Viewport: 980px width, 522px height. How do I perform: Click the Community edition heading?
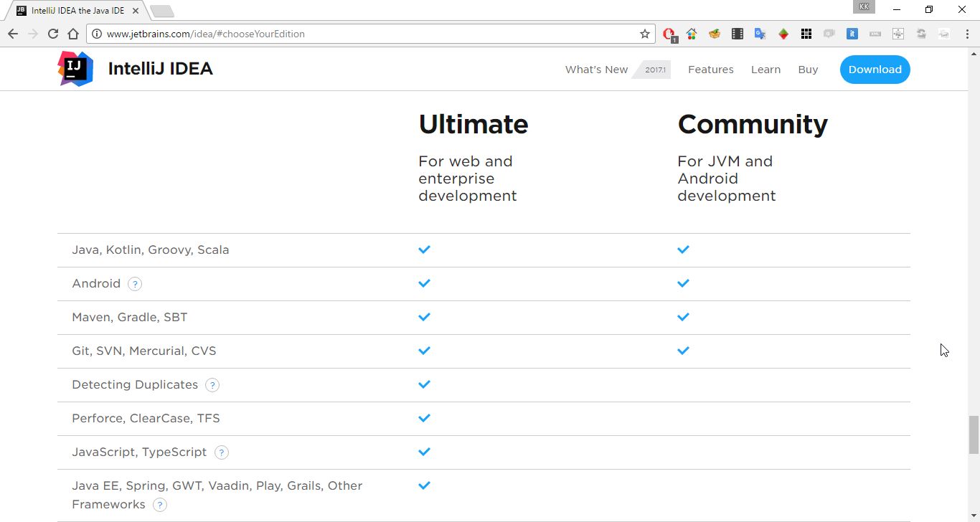(753, 125)
